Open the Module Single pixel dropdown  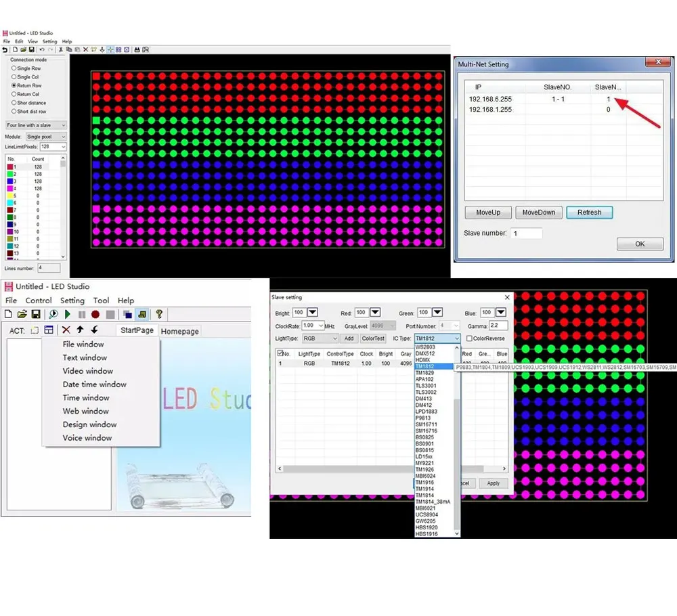pyautogui.click(x=46, y=137)
